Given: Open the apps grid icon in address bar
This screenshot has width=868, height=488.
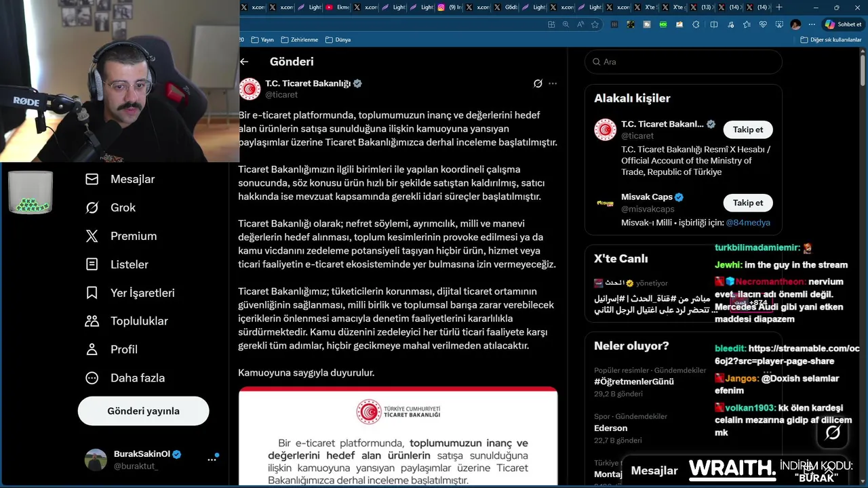Looking at the screenshot, I should click(x=551, y=24).
